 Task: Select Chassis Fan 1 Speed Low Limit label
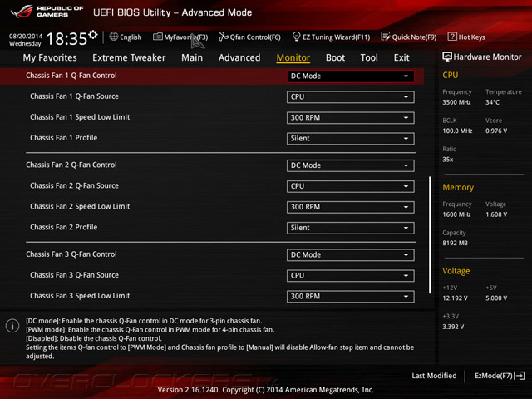(x=80, y=117)
